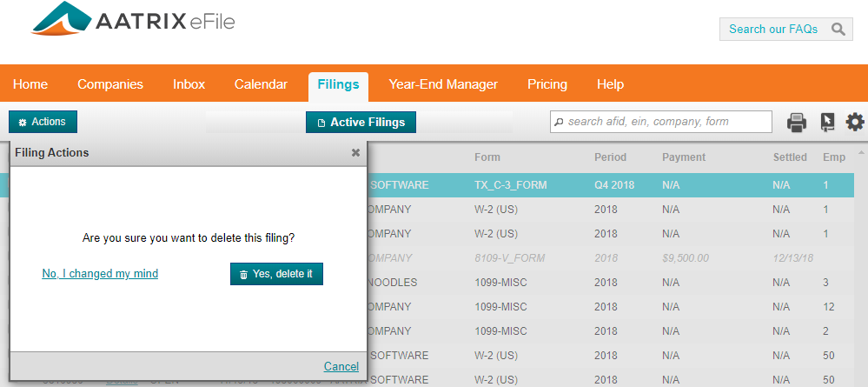The height and width of the screenshot is (387, 868).
Task: Click the Help navigation tab
Action: pos(610,84)
